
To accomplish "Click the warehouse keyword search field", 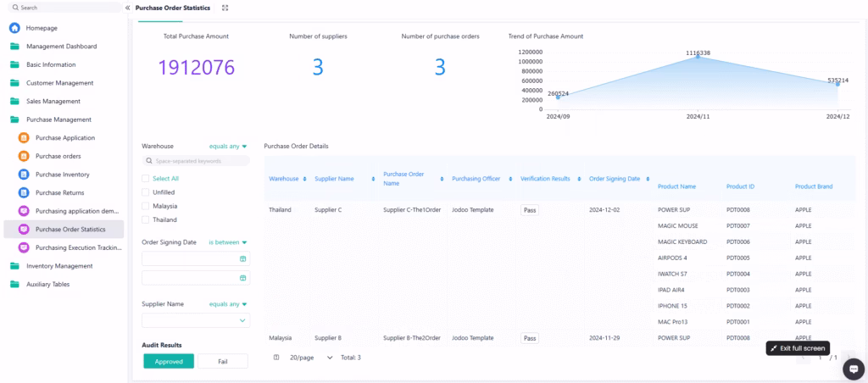I will [x=196, y=160].
